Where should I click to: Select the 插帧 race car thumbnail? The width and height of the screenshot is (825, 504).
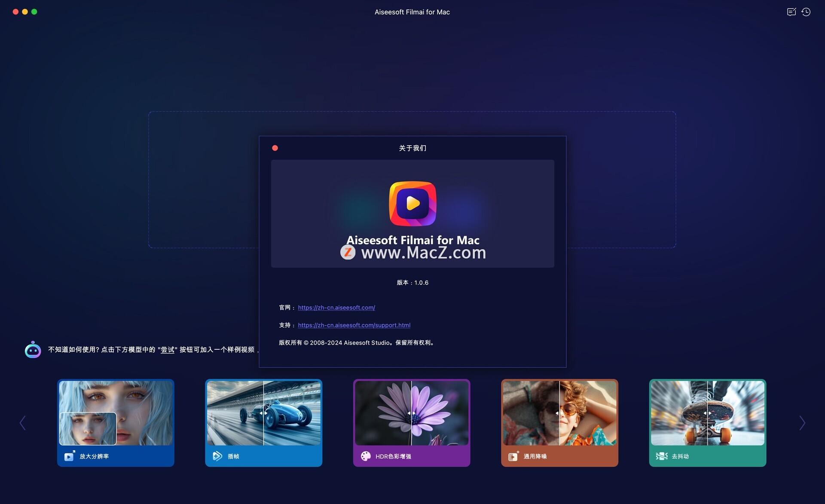point(263,413)
